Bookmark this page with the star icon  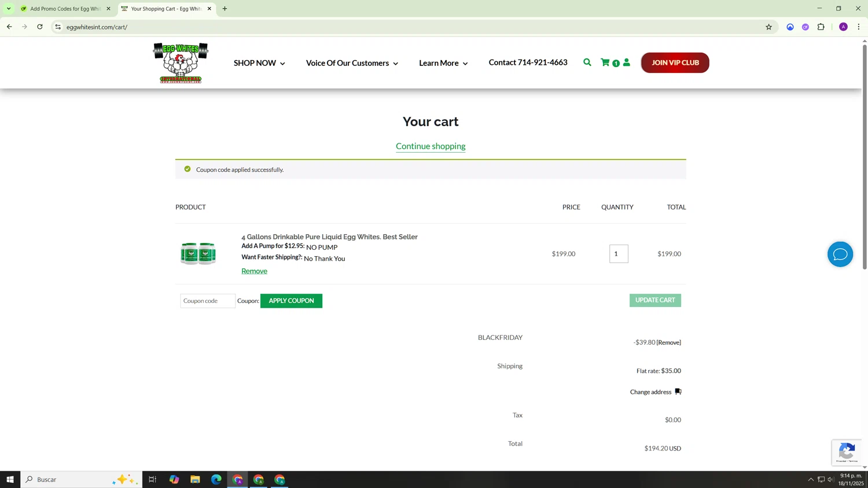(768, 27)
